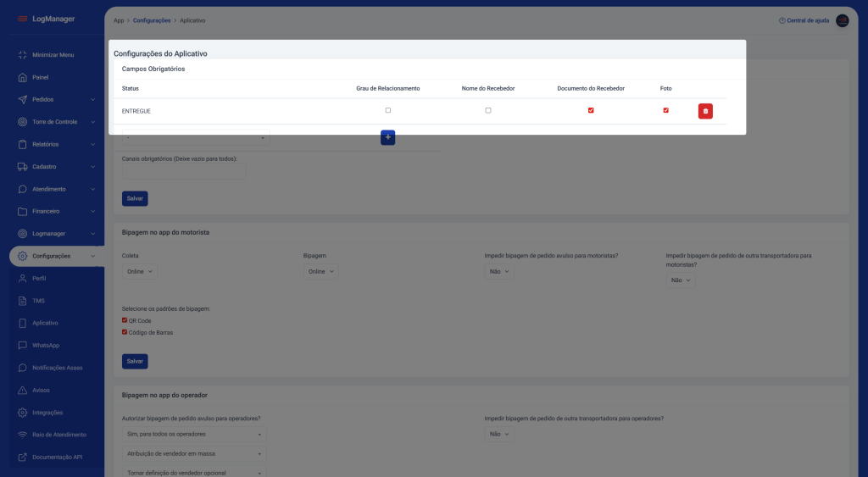Open Documentação API link in sidebar

tap(57, 457)
